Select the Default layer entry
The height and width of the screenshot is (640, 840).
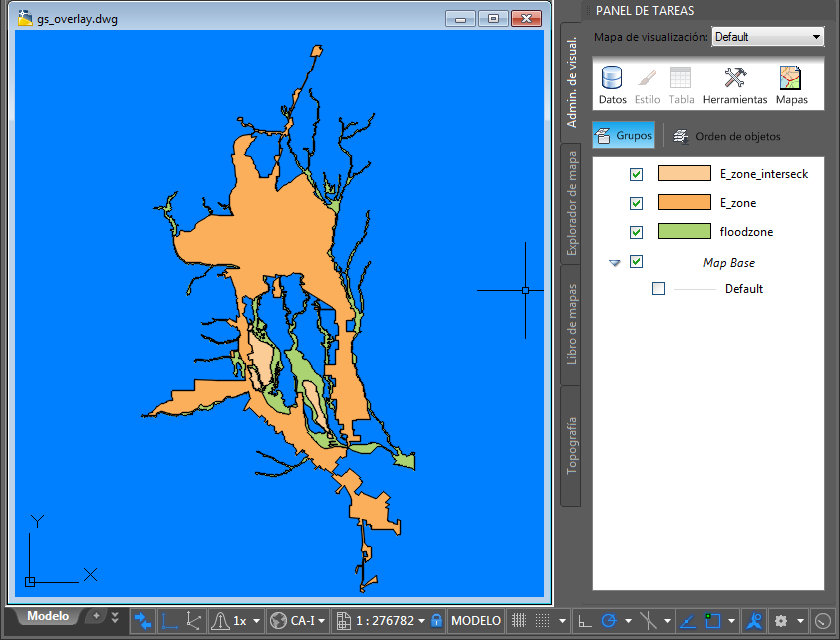[744, 289]
